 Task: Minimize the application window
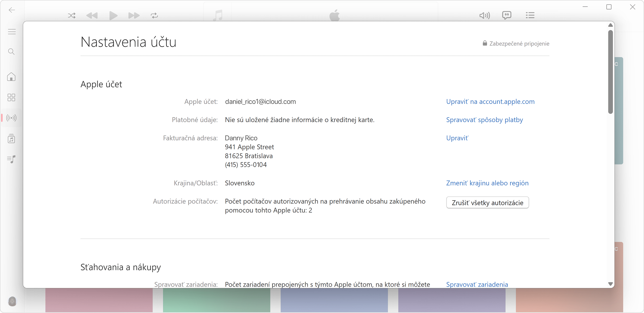[585, 7]
